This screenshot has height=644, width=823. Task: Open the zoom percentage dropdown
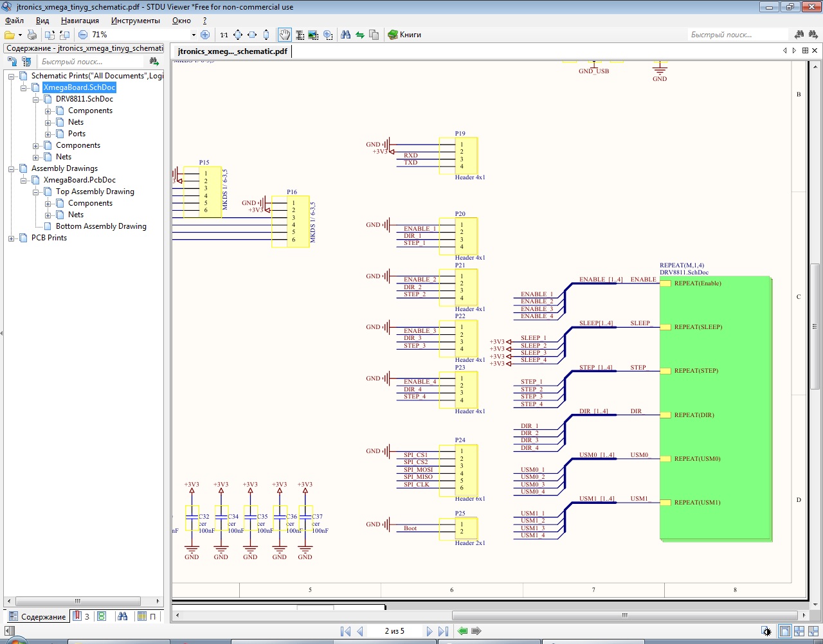click(194, 35)
